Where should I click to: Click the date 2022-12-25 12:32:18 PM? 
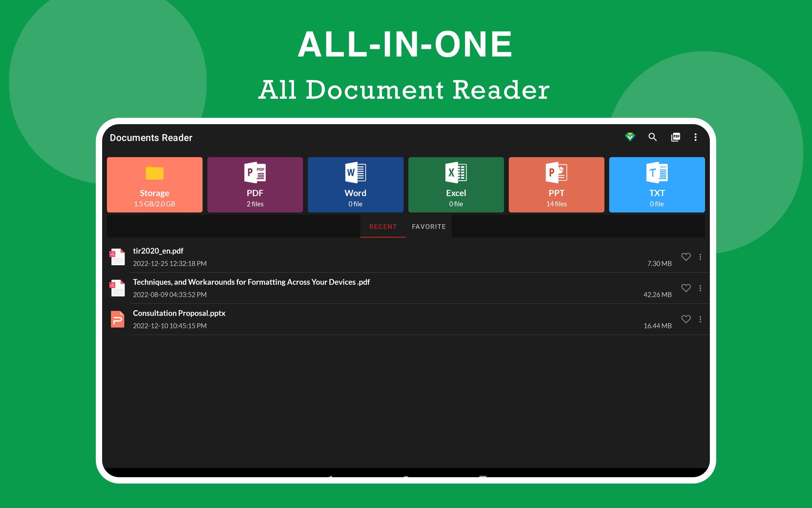coord(170,264)
